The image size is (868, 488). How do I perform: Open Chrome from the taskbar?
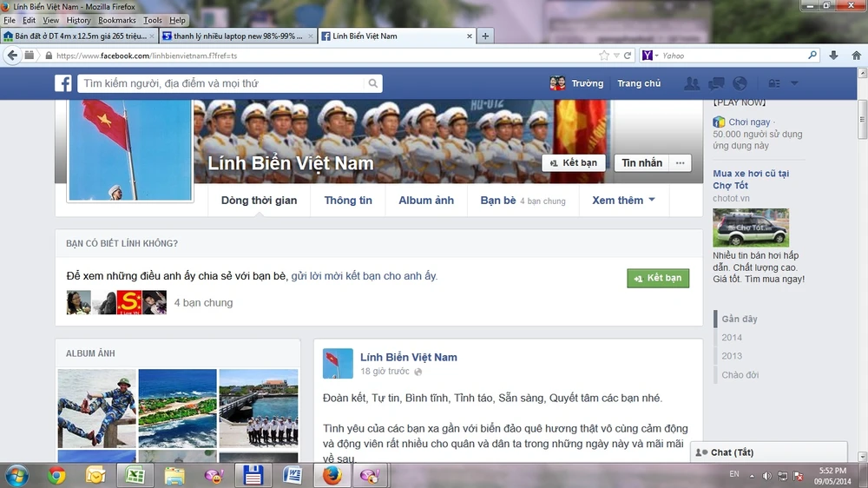coord(56,476)
